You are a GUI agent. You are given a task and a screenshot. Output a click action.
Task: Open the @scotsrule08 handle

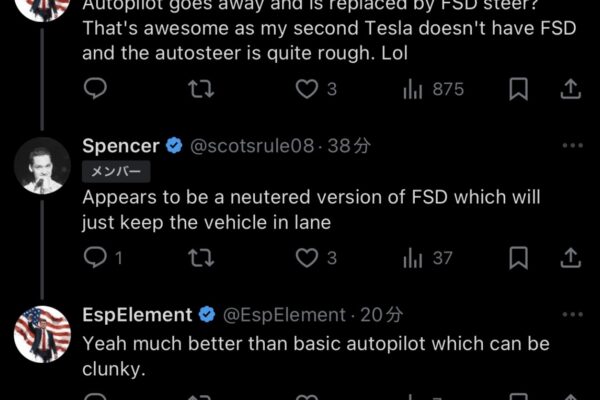(x=251, y=146)
